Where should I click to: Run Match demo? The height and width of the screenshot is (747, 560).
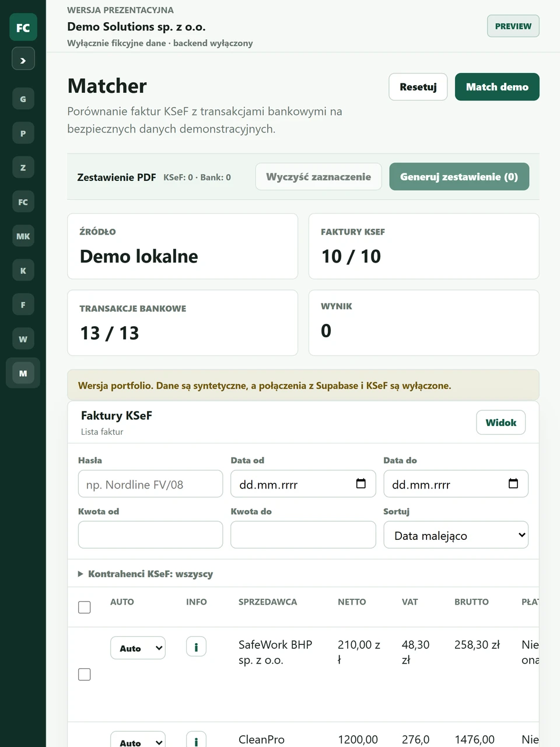click(497, 87)
